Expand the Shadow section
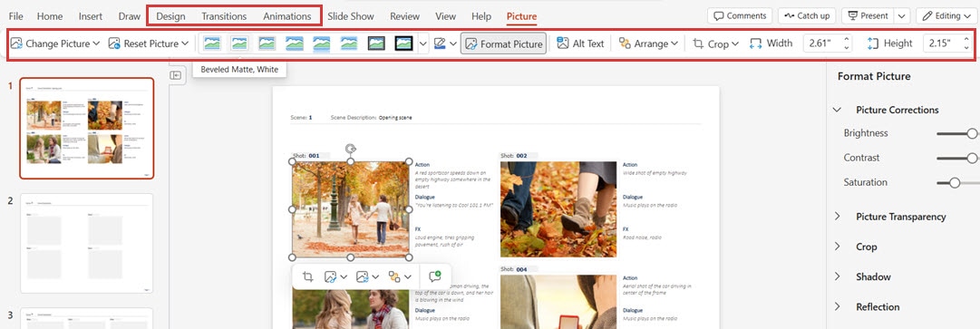980x329 pixels. [x=837, y=276]
